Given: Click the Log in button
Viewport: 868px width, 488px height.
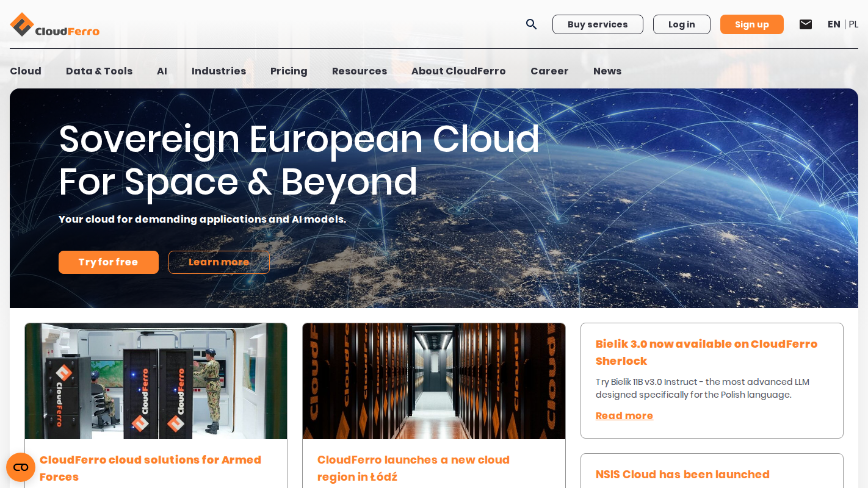Looking at the screenshot, I should click(682, 24).
